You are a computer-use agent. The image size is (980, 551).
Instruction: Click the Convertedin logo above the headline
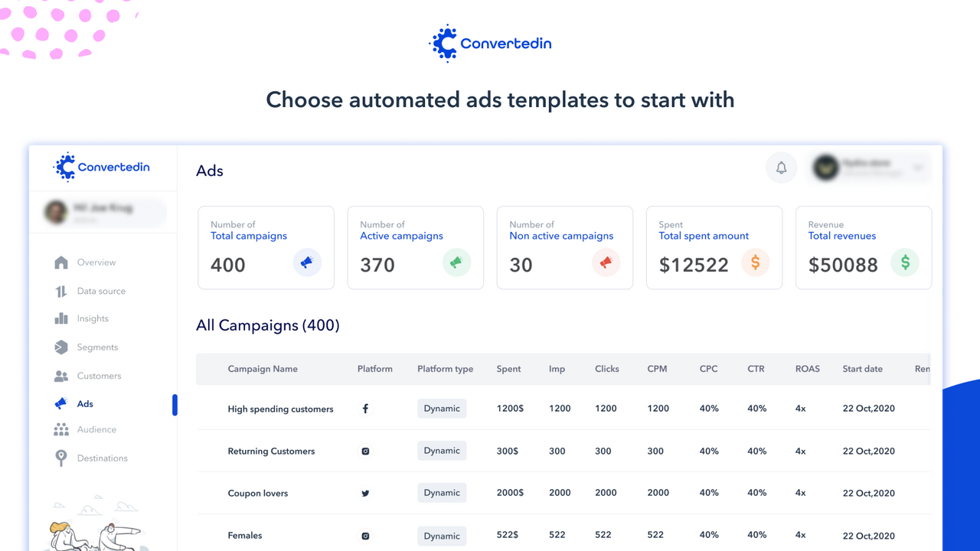[x=490, y=44]
